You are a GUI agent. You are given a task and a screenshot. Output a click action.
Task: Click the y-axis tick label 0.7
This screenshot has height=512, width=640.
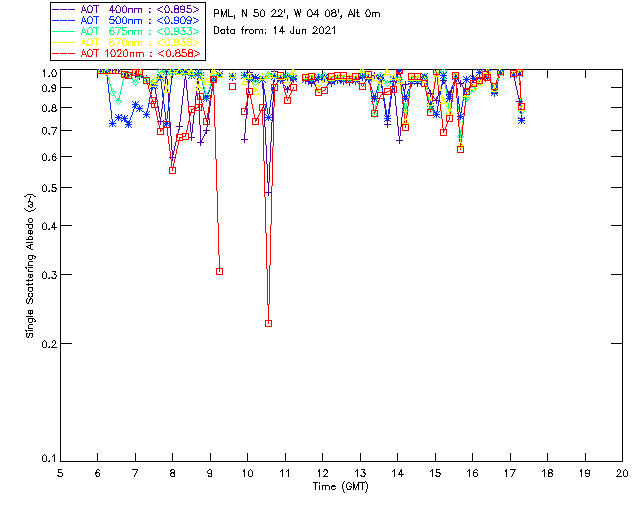pyautogui.click(x=49, y=131)
